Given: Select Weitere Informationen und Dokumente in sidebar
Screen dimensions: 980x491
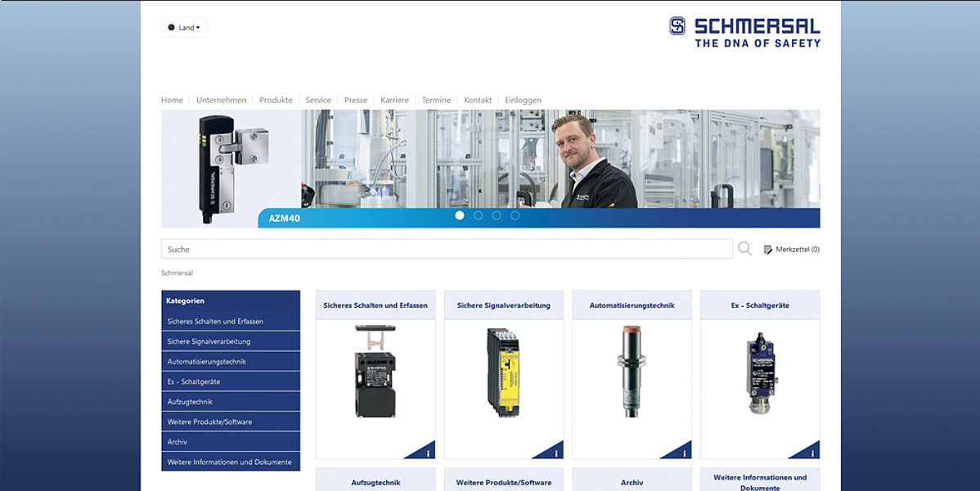Looking at the screenshot, I should click(231, 462).
